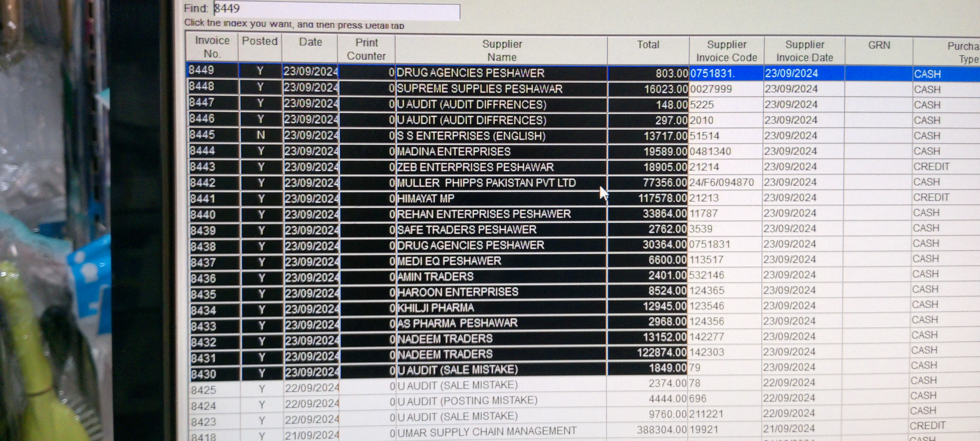980x441 pixels.
Task: Click the Supplier Invoice Date column header
Action: tap(804, 51)
